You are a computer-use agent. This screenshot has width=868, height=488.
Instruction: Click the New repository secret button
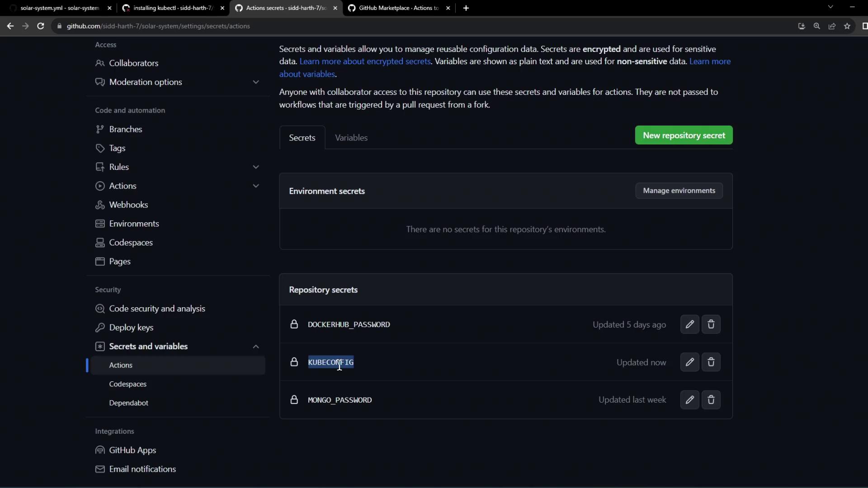pos(684,135)
